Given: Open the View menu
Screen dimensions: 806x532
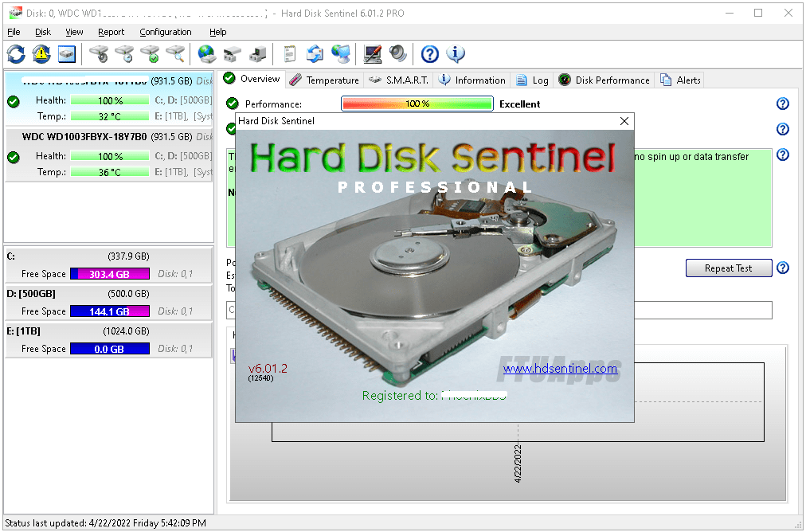Looking at the screenshot, I should coord(74,32).
